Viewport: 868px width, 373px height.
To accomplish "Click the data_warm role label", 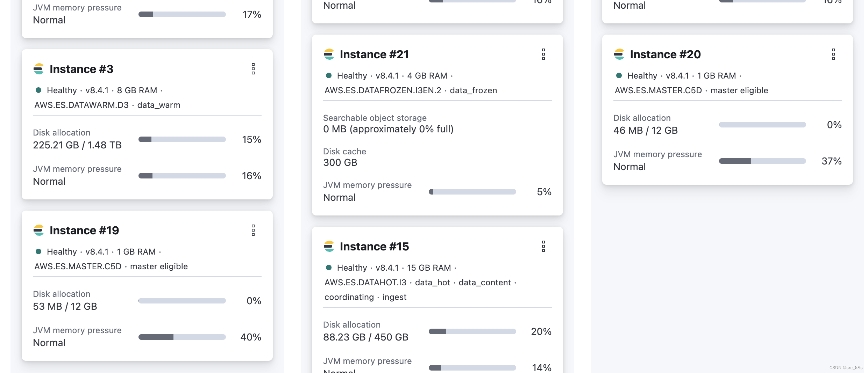I will pos(159,105).
